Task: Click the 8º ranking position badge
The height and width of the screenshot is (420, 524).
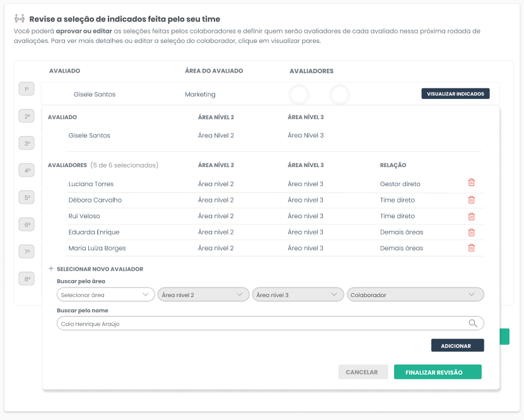Action: (x=26, y=278)
